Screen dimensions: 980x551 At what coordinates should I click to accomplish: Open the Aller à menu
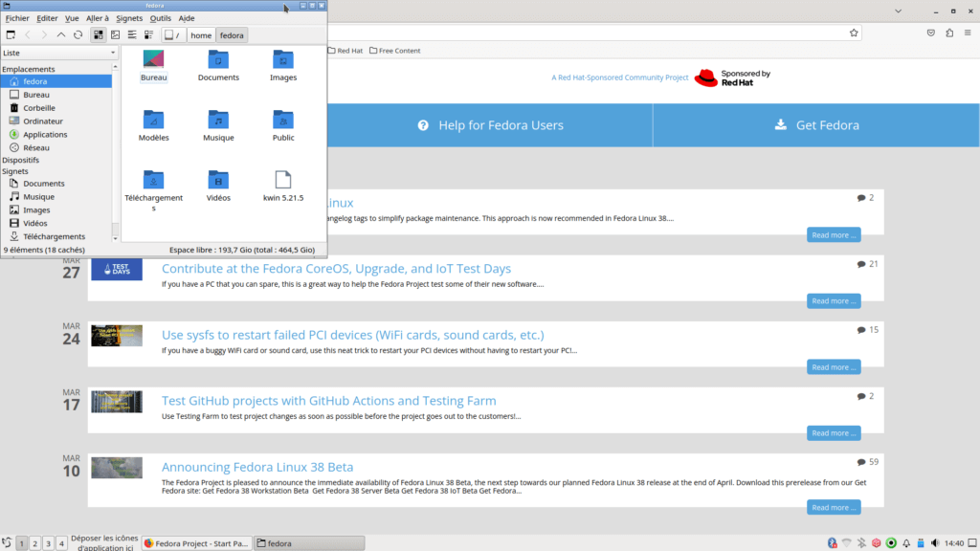point(97,18)
